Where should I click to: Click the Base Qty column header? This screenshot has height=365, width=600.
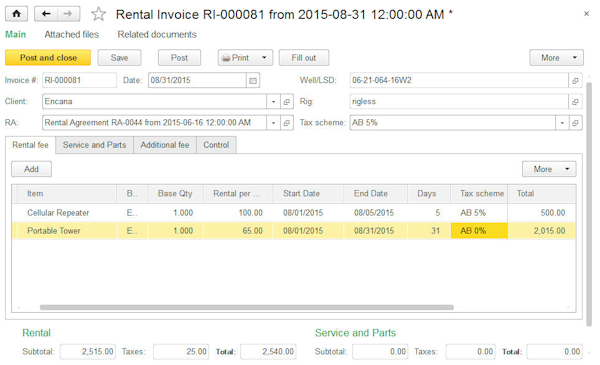click(175, 194)
